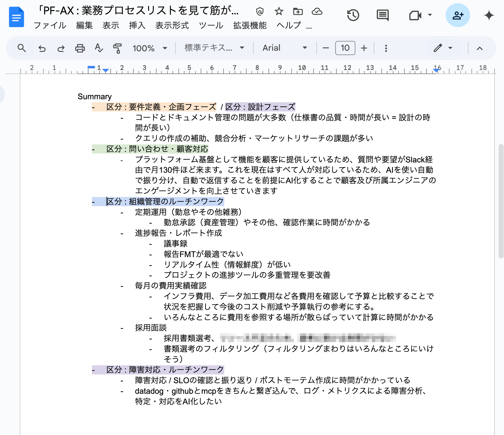Open the 表示形式 menu
Screen dimensions: 504x435
[172, 25]
